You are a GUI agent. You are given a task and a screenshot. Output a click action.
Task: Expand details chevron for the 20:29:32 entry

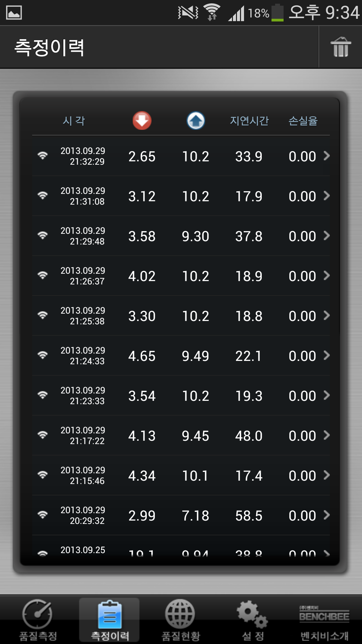coord(326,515)
